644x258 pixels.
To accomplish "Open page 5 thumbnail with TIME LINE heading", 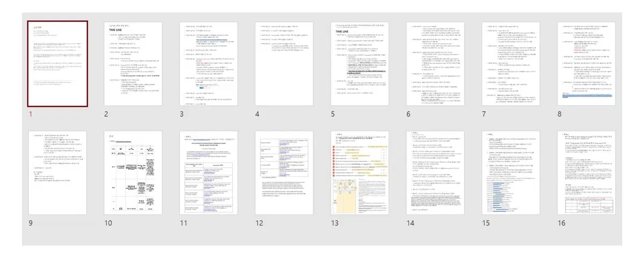I will [360, 64].
